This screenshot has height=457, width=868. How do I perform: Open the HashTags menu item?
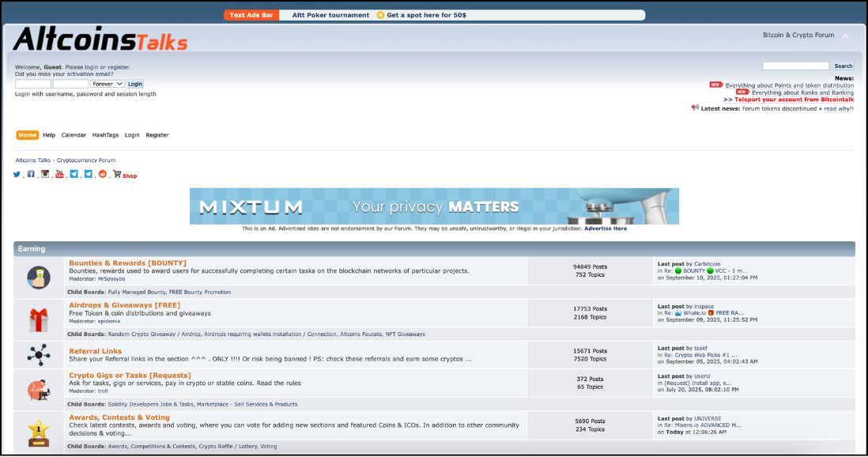point(105,135)
